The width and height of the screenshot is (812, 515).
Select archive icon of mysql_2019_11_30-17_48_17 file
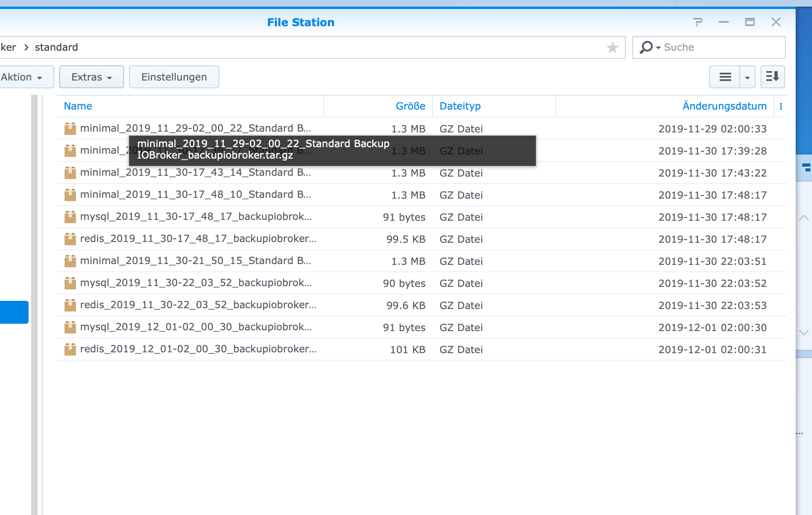click(70, 217)
